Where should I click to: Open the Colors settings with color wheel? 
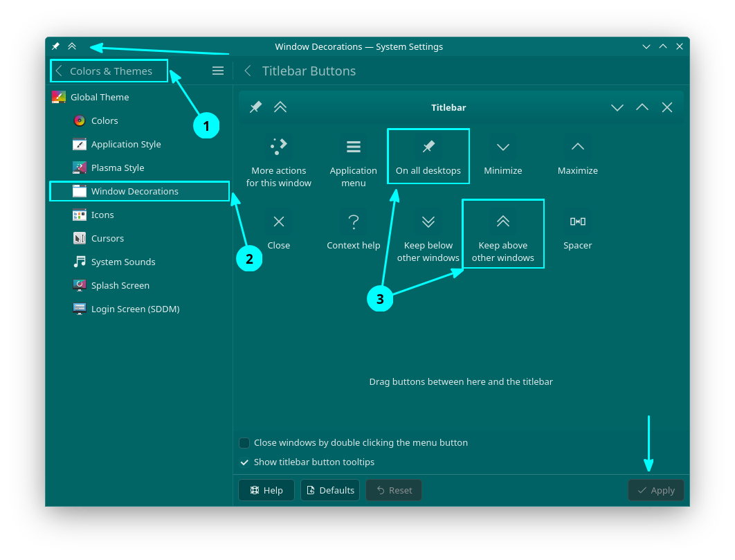pos(104,121)
